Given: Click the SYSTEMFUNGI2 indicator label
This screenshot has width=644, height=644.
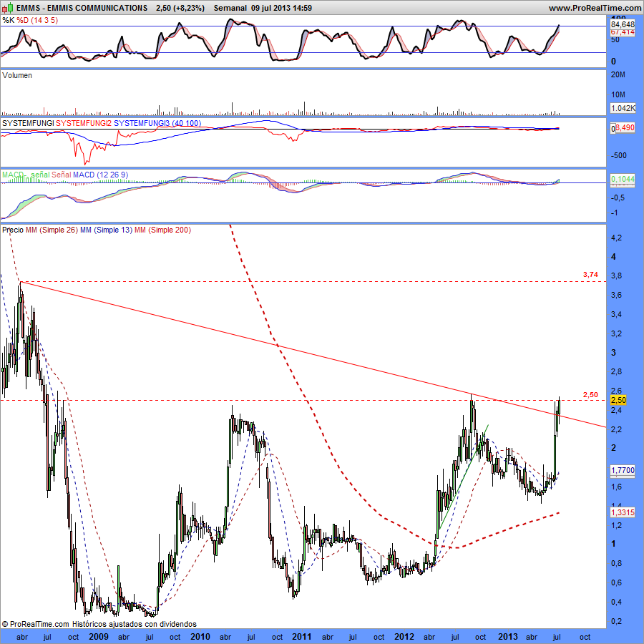Looking at the screenshot, I should coord(84,123).
